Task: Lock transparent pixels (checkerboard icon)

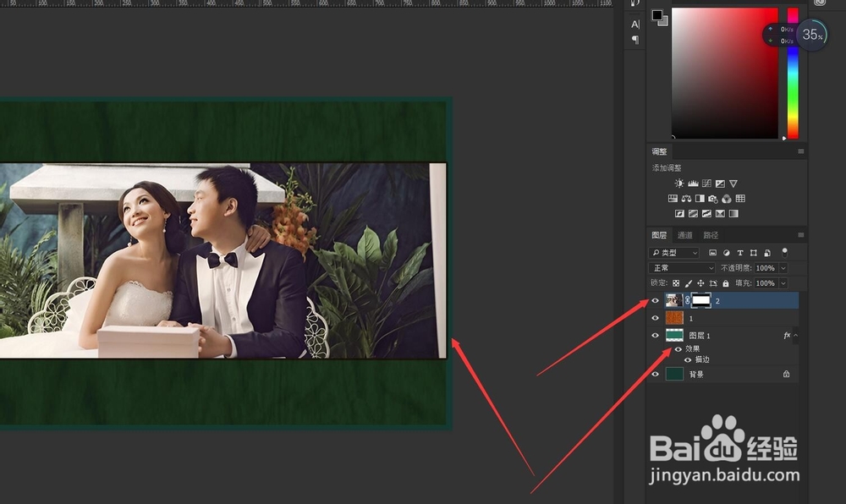Action: point(676,283)
